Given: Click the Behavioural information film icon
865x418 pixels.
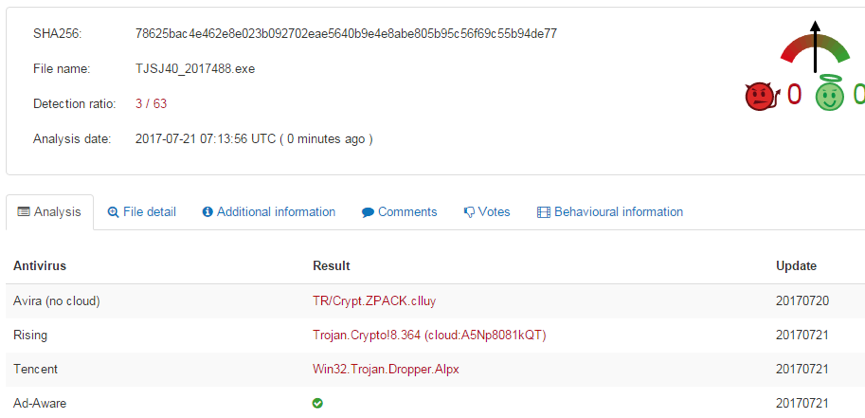Looking at the screenshot, I should (544, 212).
